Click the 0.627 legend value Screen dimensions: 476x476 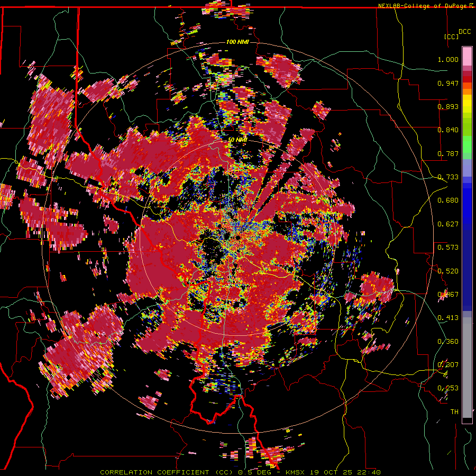448,224
